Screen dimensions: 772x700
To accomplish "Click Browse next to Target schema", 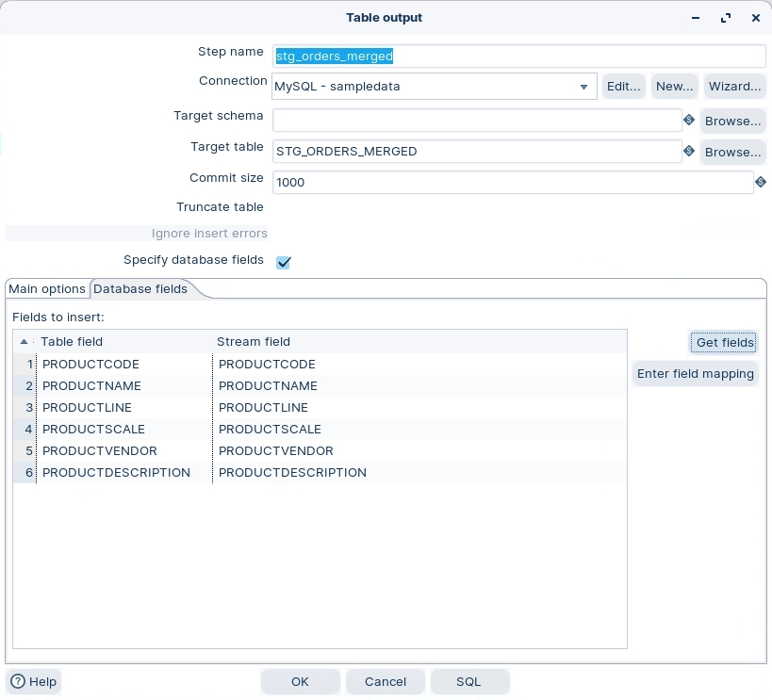I will tap(732, 121).
